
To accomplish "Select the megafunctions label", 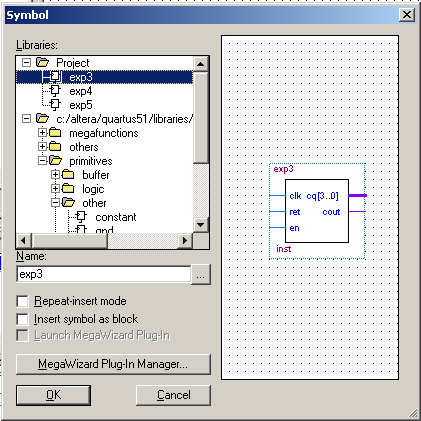I will tap(104, 133).
